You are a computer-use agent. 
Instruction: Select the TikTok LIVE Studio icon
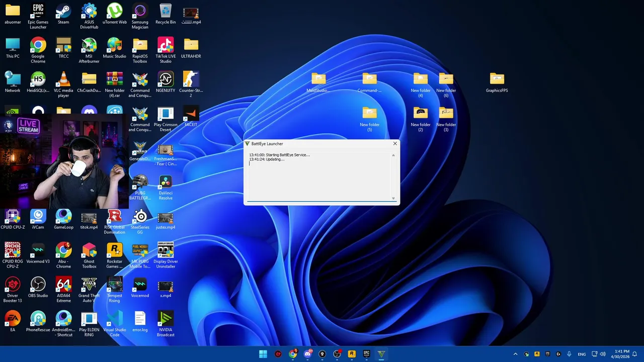166,50
